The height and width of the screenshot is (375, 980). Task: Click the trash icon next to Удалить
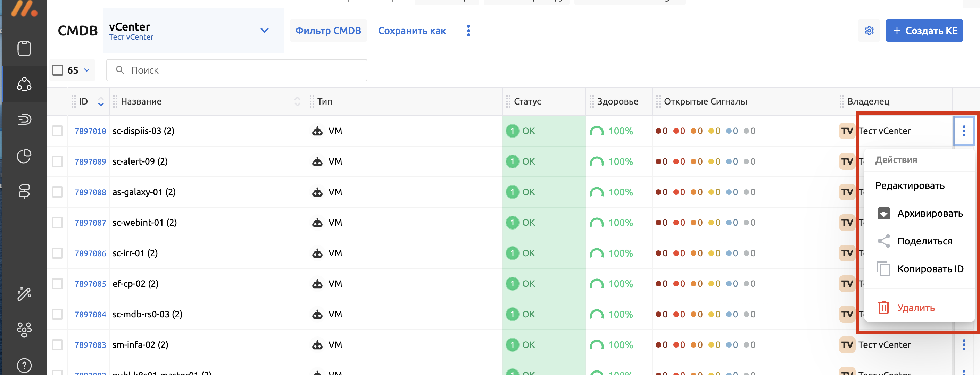pos(883,307)
